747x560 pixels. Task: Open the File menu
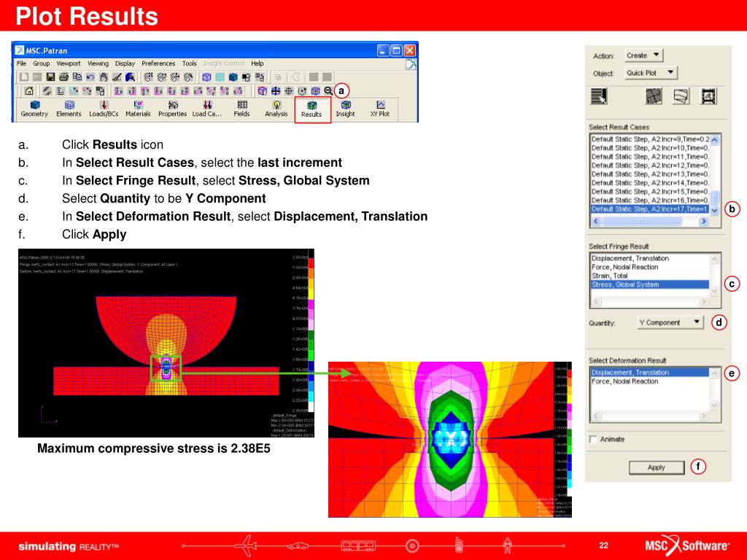pyautogui.click(x=21, y=63)
